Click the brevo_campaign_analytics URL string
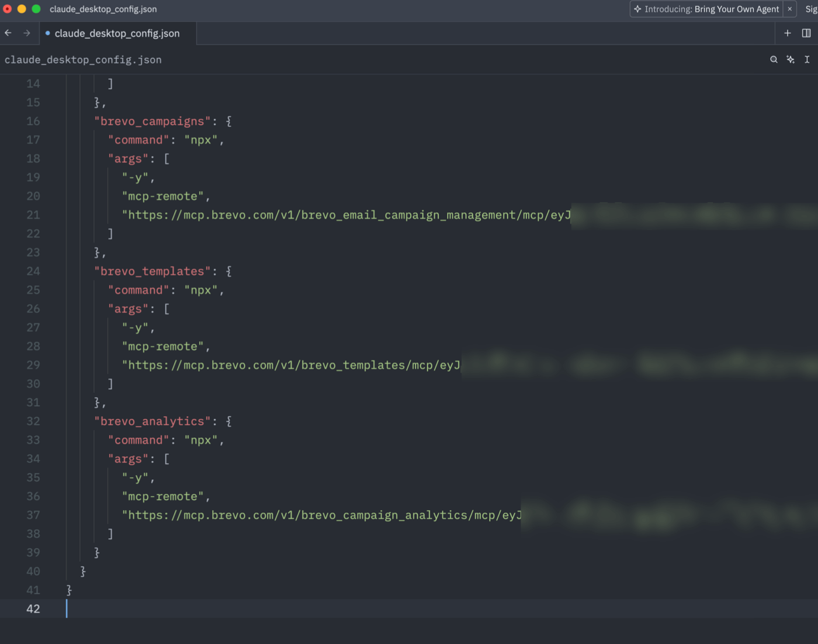 pyautogui.click(x=321, y=515)
